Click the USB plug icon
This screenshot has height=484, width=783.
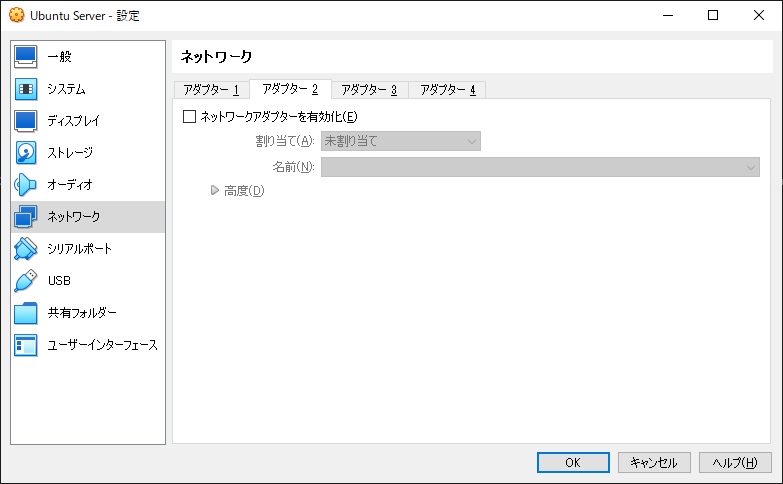pyautogui.click(x=25, y=281)
